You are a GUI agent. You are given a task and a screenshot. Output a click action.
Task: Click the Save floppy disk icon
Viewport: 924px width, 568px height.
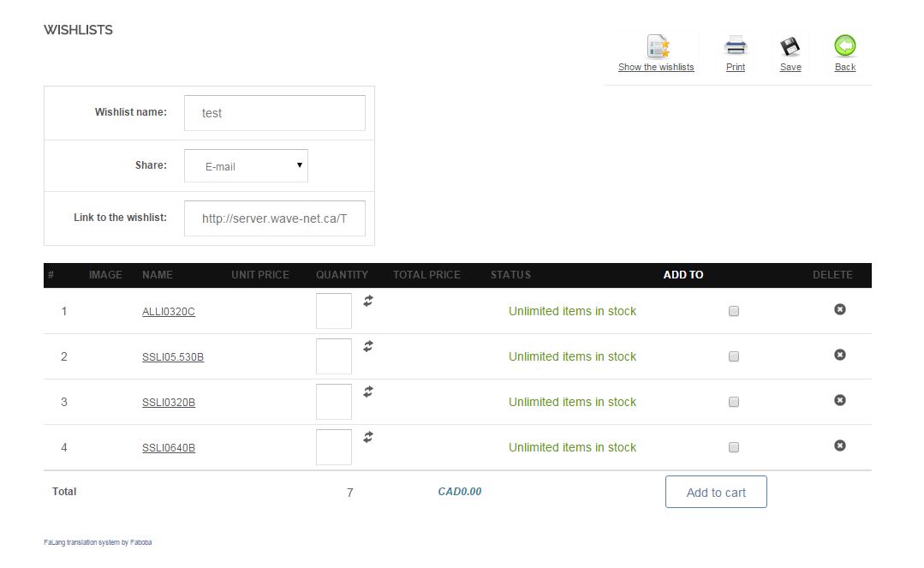click(x=790, y=46)
